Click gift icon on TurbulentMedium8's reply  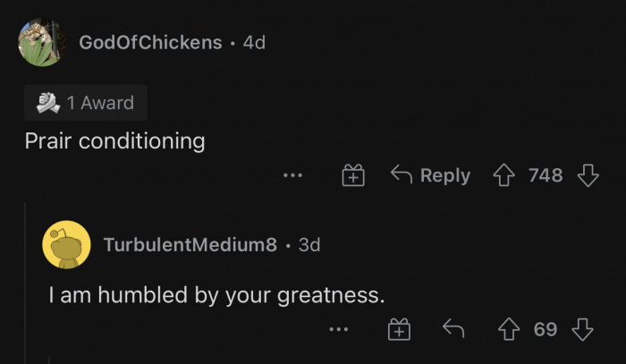pos(399,330)
